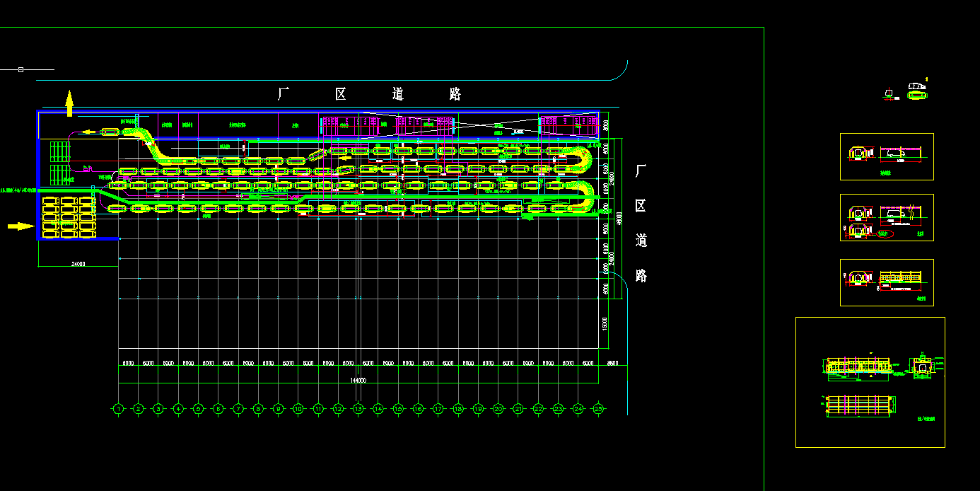Pick grid axis bubble number 25
980x491 pixels.
[x=599, y=409]
